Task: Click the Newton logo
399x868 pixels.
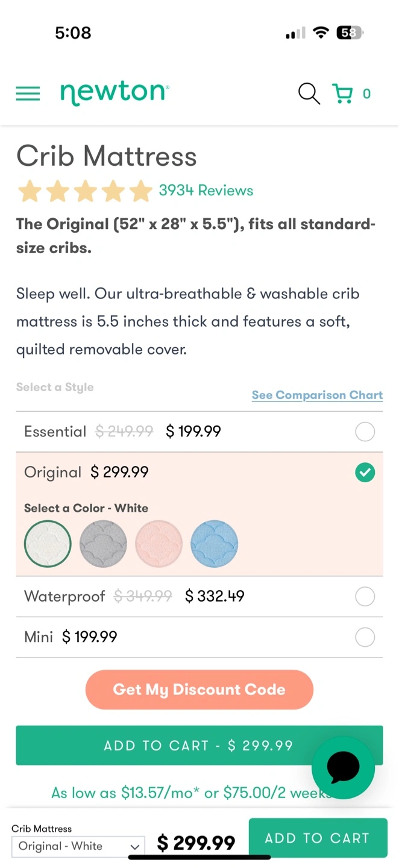Action: (115, 93)
